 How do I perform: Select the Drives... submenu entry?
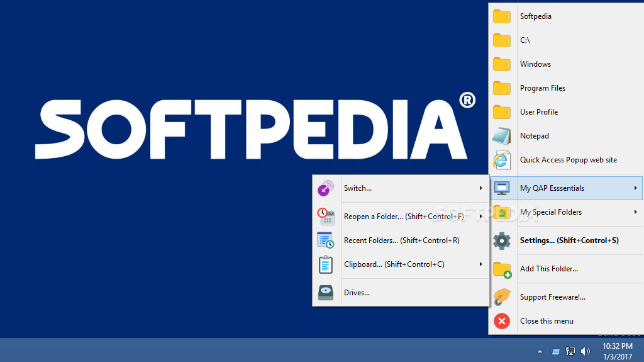[x=401, y=293]
